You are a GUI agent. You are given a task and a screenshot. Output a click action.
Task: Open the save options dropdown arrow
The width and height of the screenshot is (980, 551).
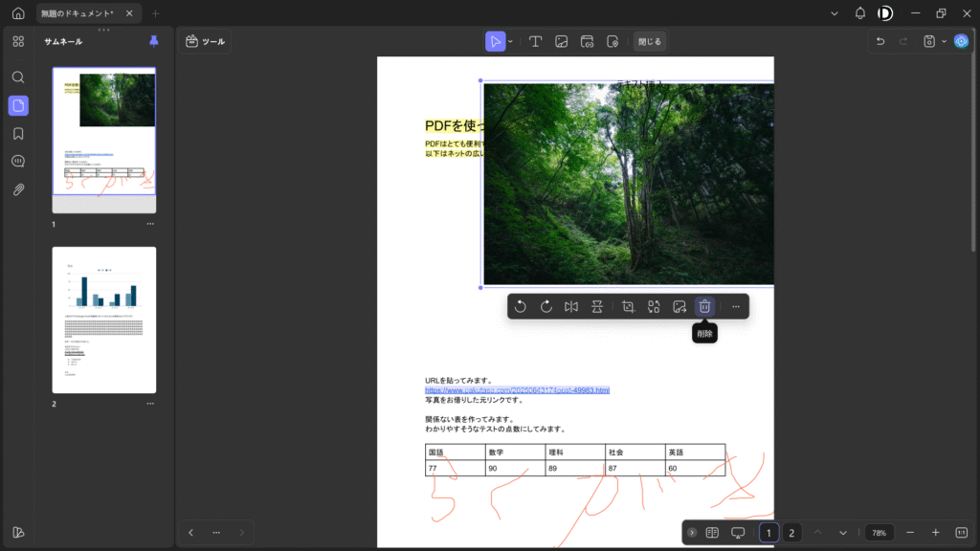point(944,41)
